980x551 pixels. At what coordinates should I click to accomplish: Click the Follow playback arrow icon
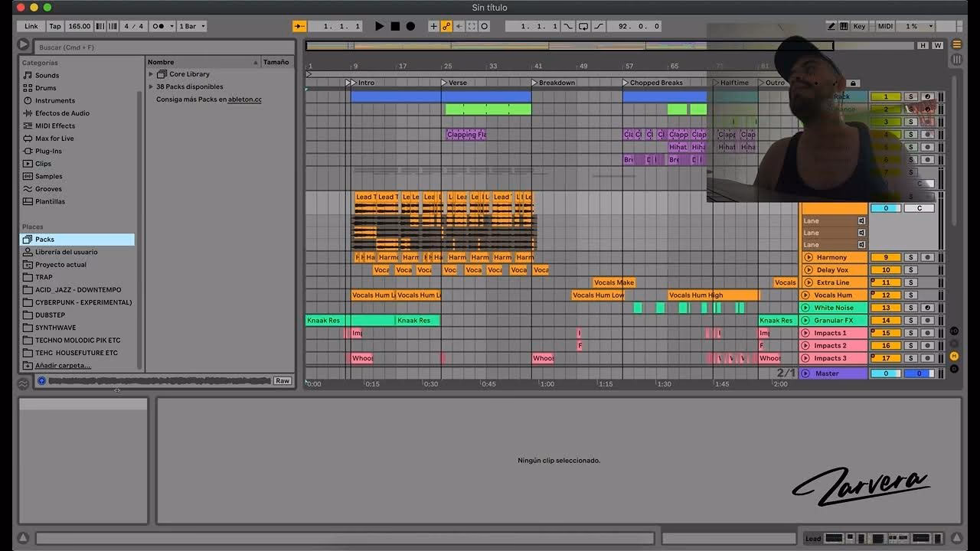tap(299, 25)
